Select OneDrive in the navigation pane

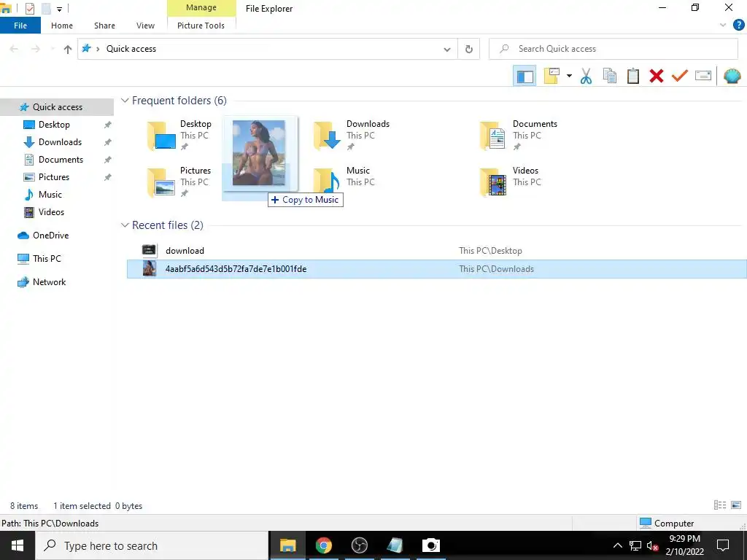coord(50,236)
